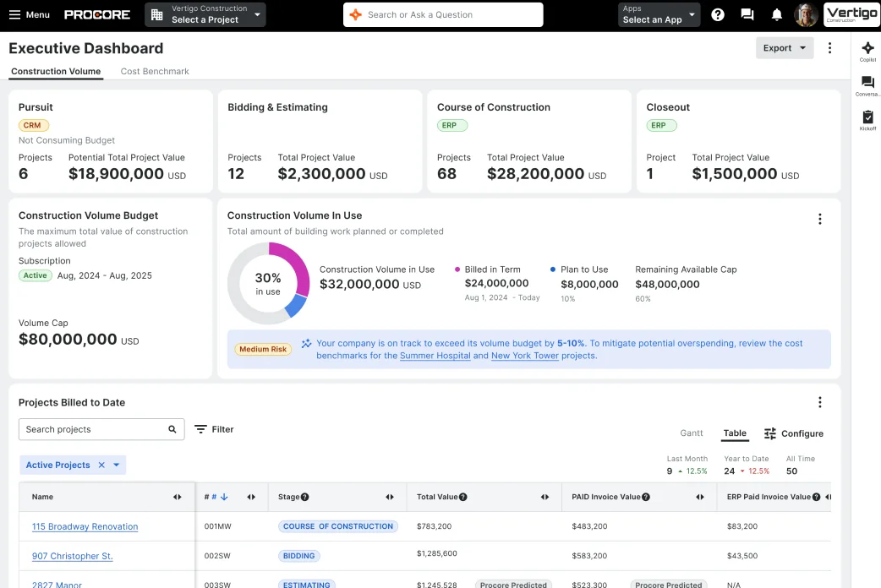Click the building icon in project selector
The height and width of the screenshot is (588, 881).
coord(157,14)
